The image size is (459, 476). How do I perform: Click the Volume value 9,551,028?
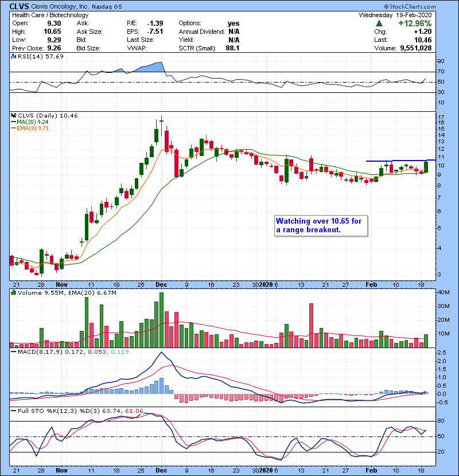click(416, 48)
